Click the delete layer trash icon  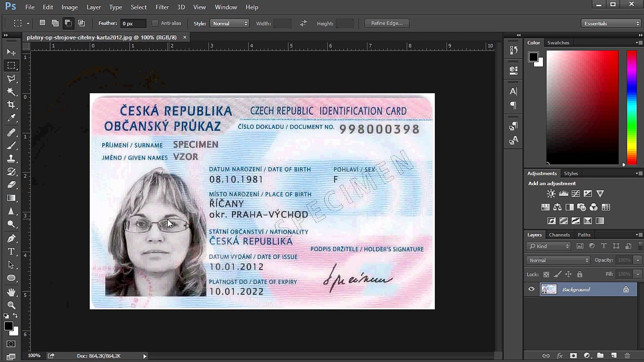coord(627,356)
